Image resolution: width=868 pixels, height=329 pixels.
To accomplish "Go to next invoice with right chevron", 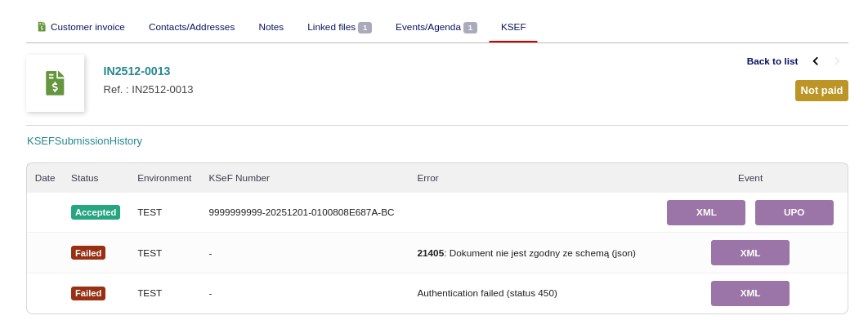I will [837, 61].
